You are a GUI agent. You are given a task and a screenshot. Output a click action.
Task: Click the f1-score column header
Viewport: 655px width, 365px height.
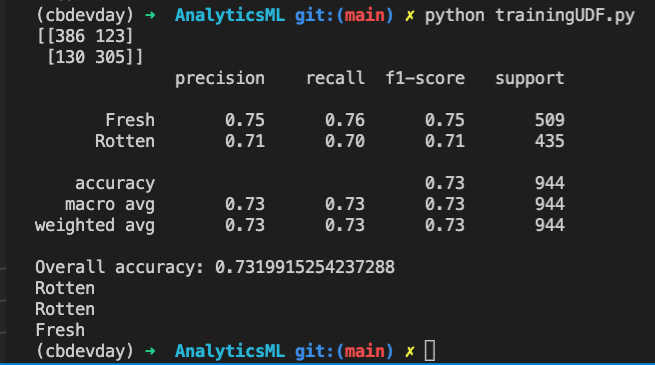click(x=425, y=78)
